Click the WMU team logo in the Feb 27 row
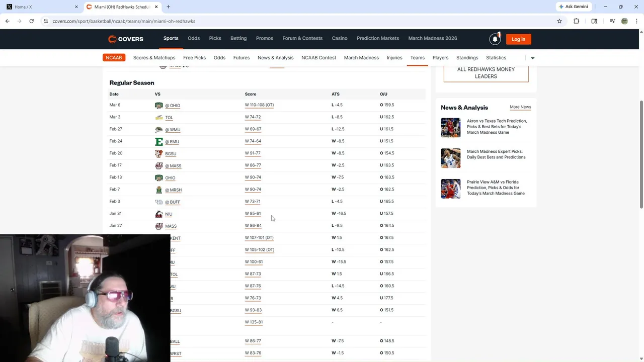The image size is (644, 362). pos(159,129)
